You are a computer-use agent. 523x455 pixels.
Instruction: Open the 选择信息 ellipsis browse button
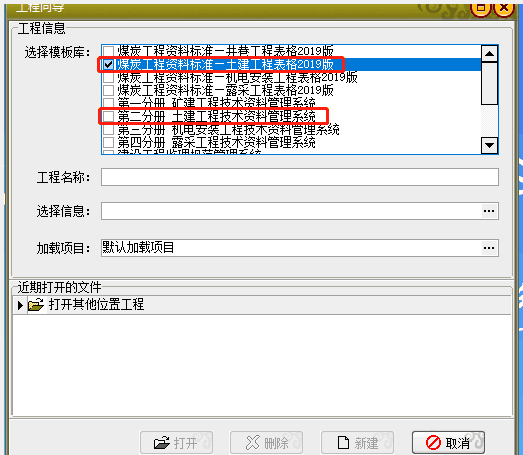click(489, 211)
